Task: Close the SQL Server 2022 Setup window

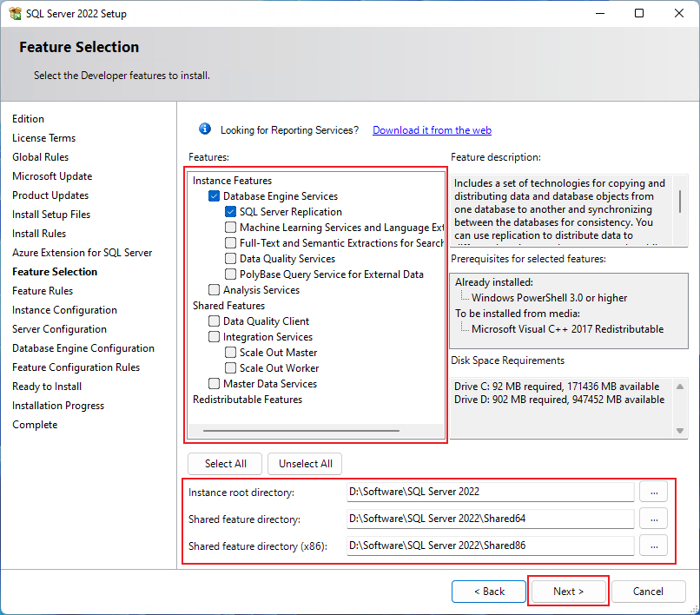Action: point(679,13)
